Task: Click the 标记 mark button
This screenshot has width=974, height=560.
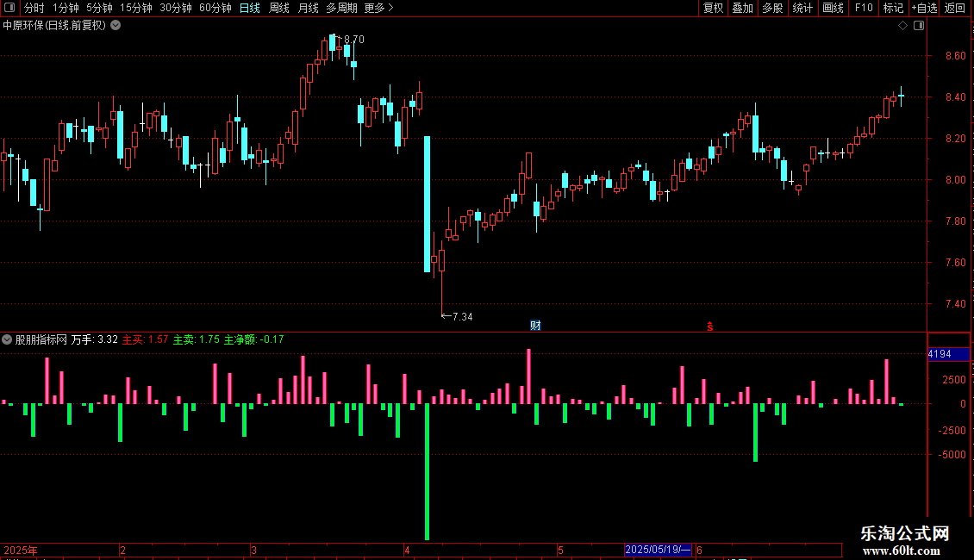Action: coord(893,8)
